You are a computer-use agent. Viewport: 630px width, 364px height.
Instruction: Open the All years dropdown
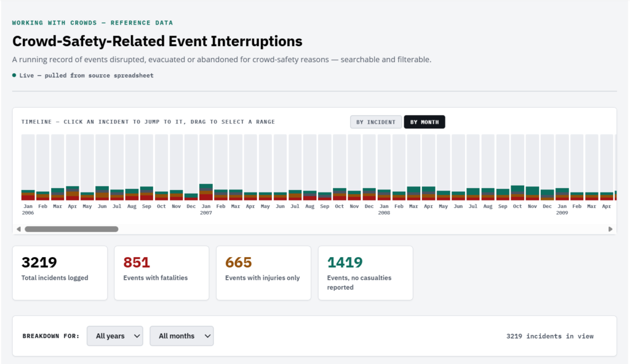(115, 336)
